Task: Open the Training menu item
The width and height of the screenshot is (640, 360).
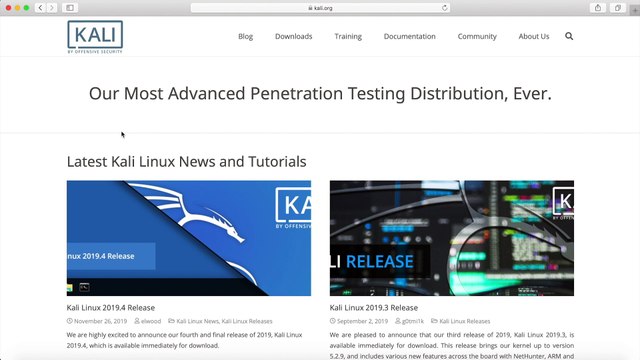Action: [348, 36]
